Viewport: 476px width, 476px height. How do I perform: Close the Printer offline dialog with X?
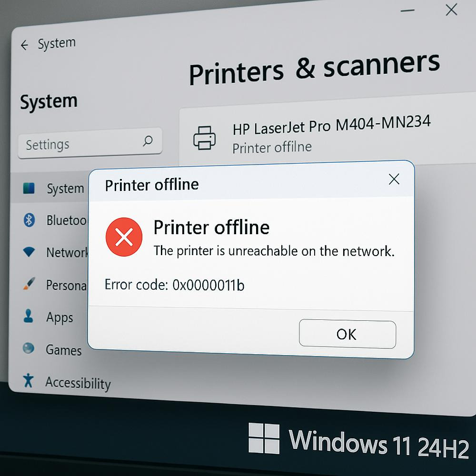(394, 179)
